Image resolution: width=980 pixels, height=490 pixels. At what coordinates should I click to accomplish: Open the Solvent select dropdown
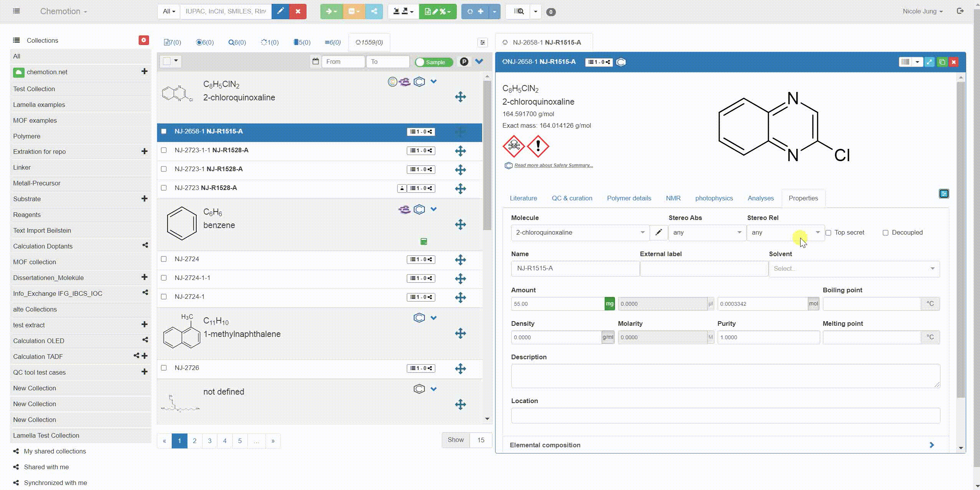(x=854, y=268)
